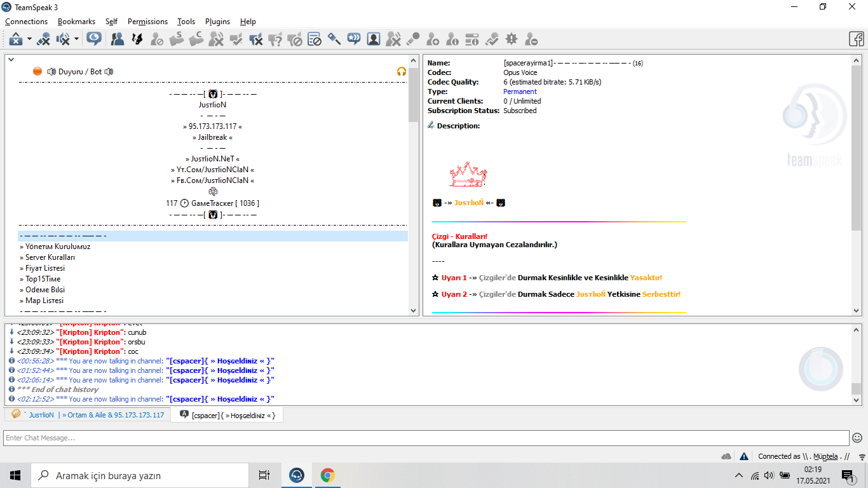The height and width of the screenshot is (488, 868).
Task: Click the Disconnect from server toolbar icon
Action: 16,39
